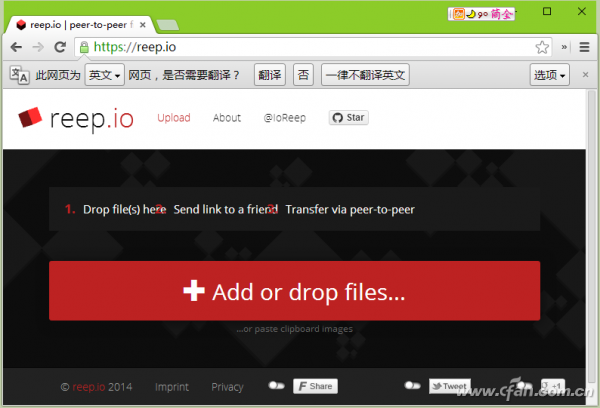Click the green padlock security icon
This screenshot has width=600, height=408.
(x=84, y=47)
